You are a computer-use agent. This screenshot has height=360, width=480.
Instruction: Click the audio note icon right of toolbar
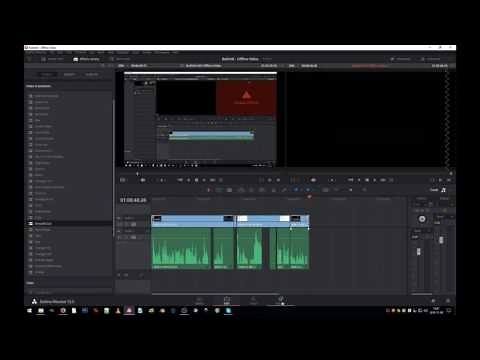coord(443,190)
